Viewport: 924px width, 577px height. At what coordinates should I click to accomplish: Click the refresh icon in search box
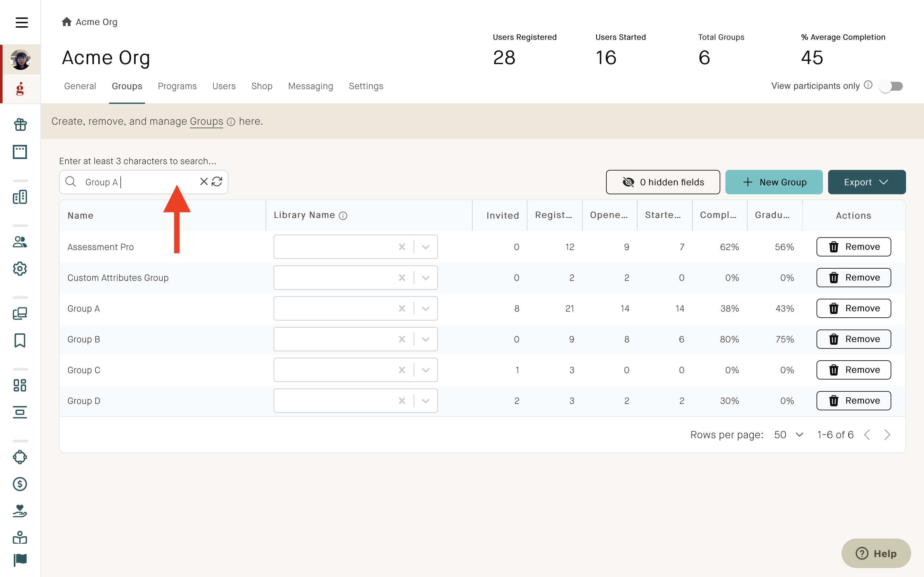[217, 182]
